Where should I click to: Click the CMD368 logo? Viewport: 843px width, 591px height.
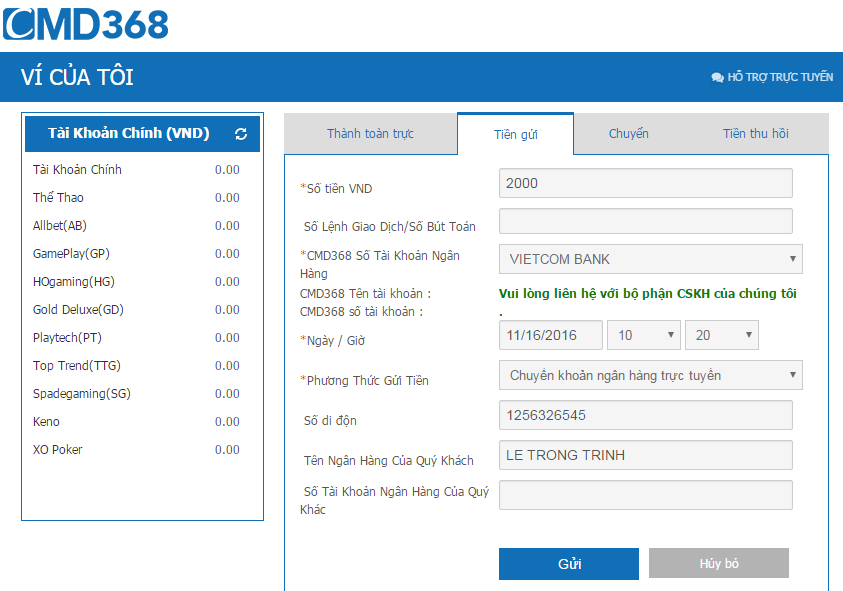[x=86, y=24]
